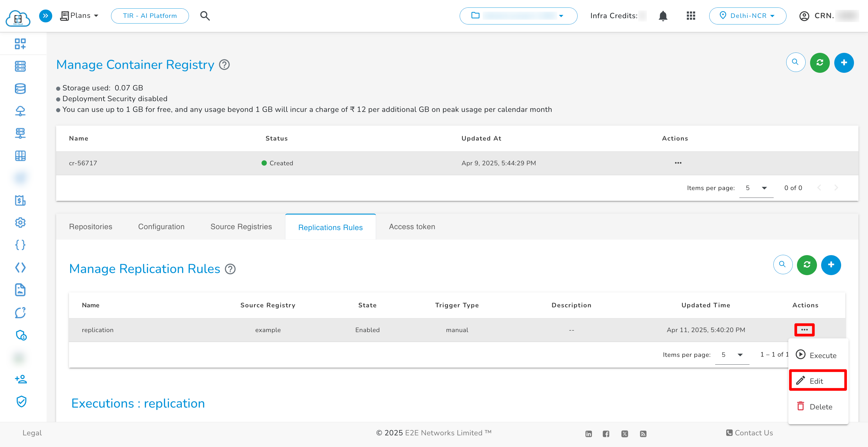
Task: Click the LinkedIn icon in the footer
Action: 588,434
